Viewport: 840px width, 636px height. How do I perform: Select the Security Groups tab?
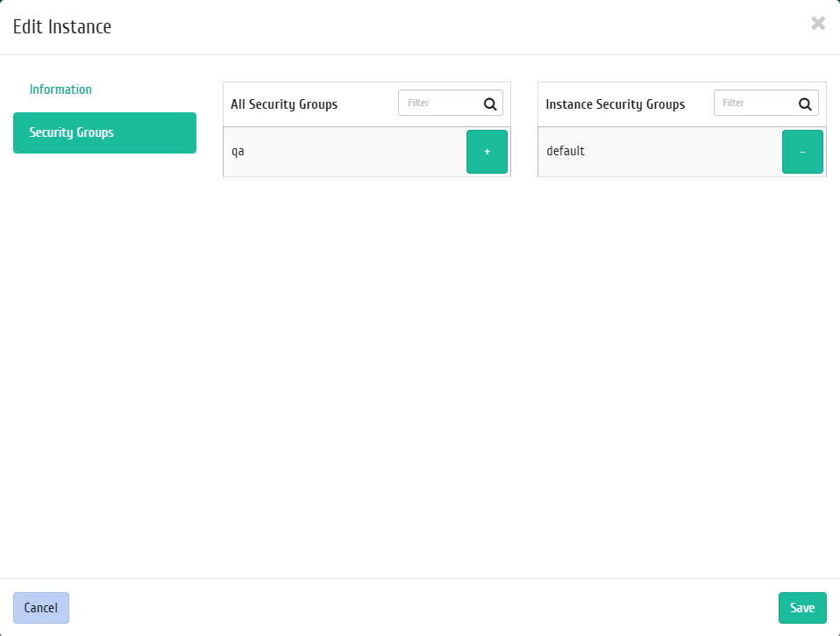tap(104, 132)
